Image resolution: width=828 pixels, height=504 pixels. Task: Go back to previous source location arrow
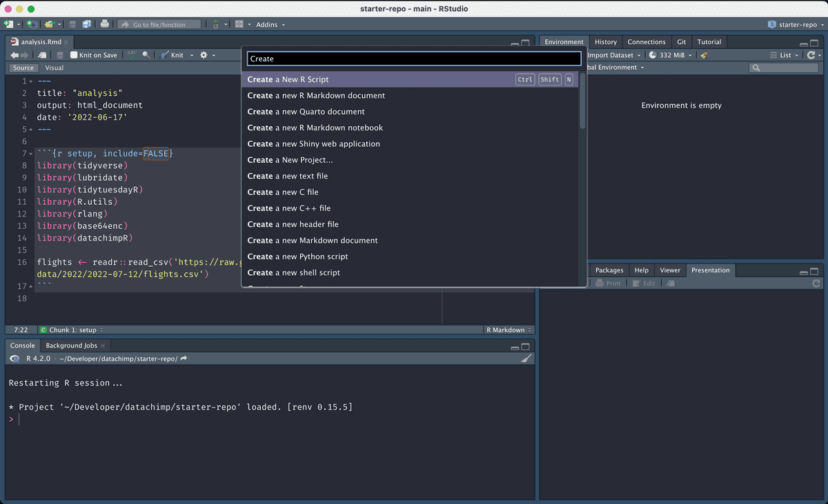[14, 55]
